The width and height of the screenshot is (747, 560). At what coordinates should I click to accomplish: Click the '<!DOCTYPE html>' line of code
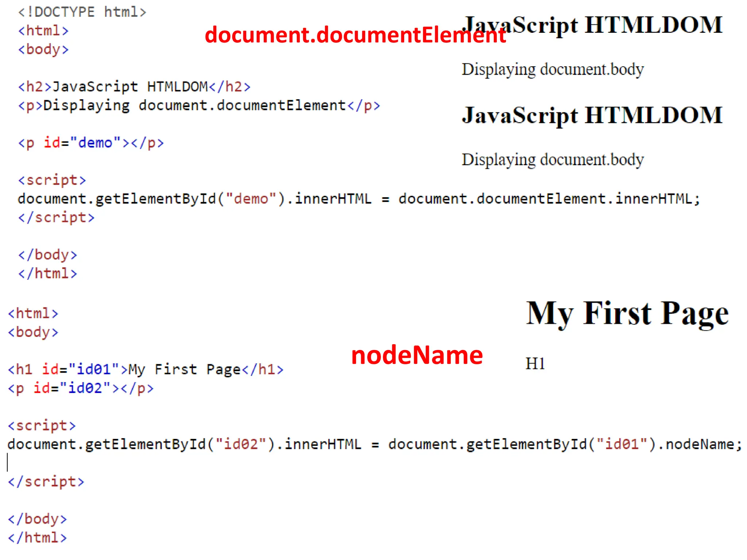[x=82, y=12]
